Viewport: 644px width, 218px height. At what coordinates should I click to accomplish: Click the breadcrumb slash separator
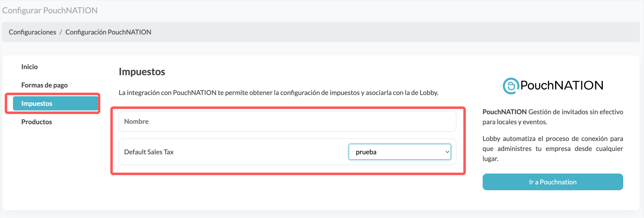61,32
